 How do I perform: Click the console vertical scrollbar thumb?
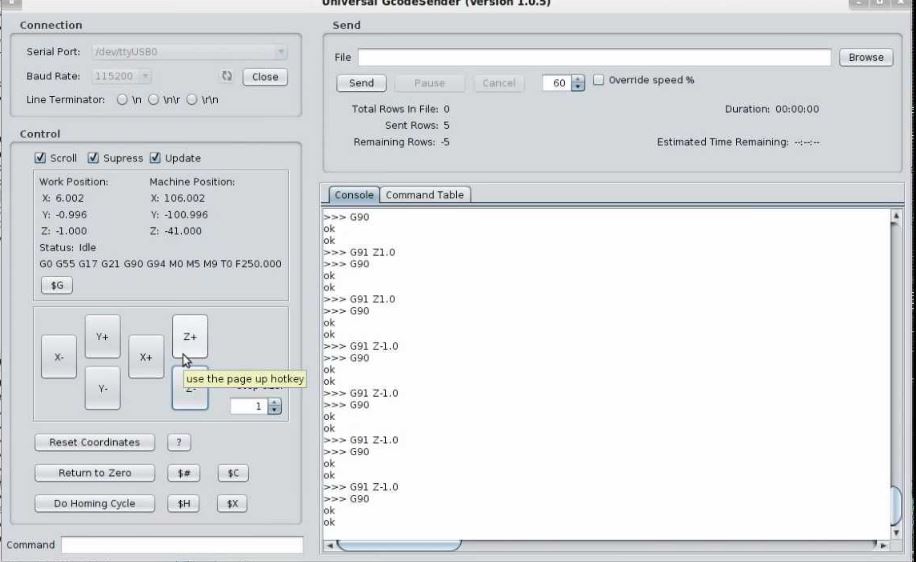pos(896,505)
